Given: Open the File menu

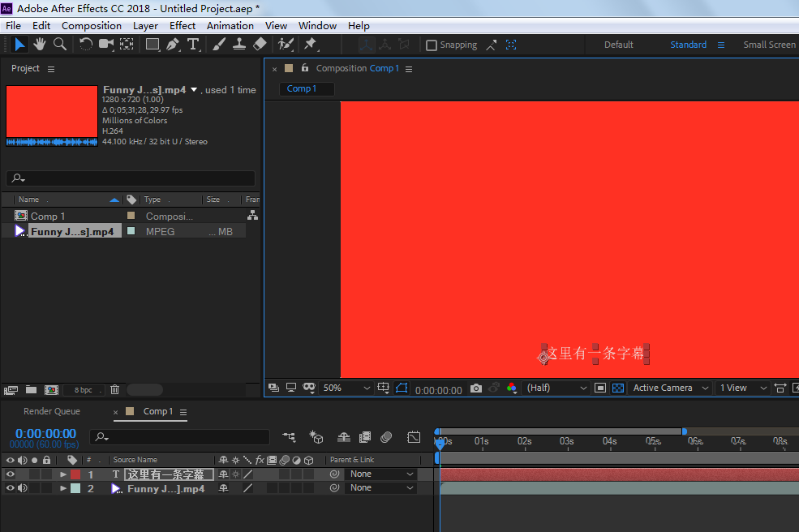Looking at the screenshot, I should (x=13, y=25).
